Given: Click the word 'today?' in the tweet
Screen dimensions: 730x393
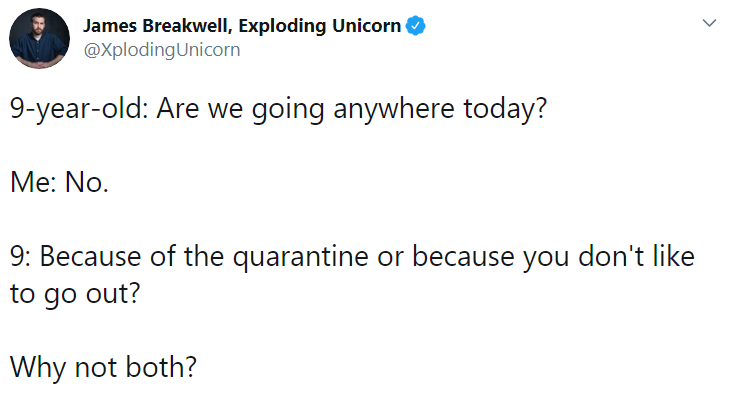Looking at the screenshot, I should 505,110.
